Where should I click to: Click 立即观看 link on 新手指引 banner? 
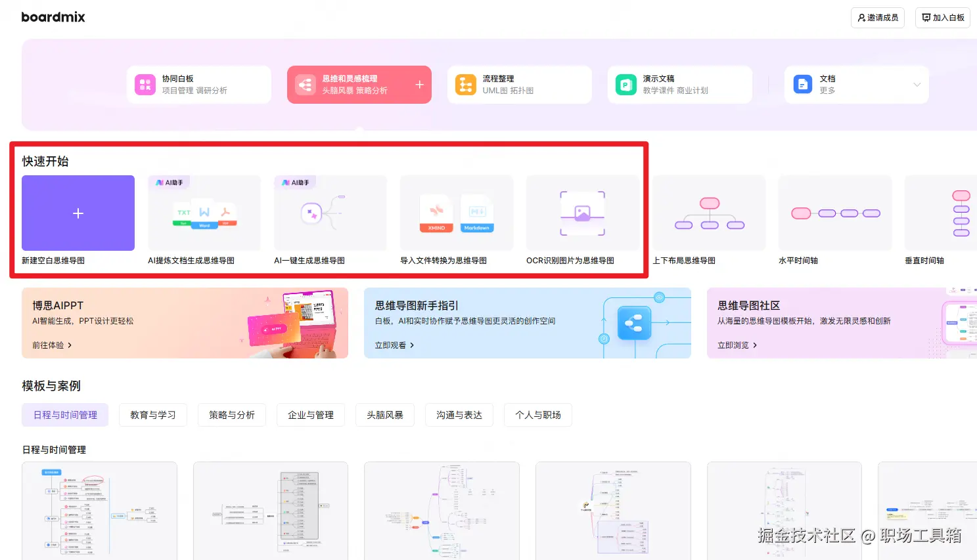[395, 345]
